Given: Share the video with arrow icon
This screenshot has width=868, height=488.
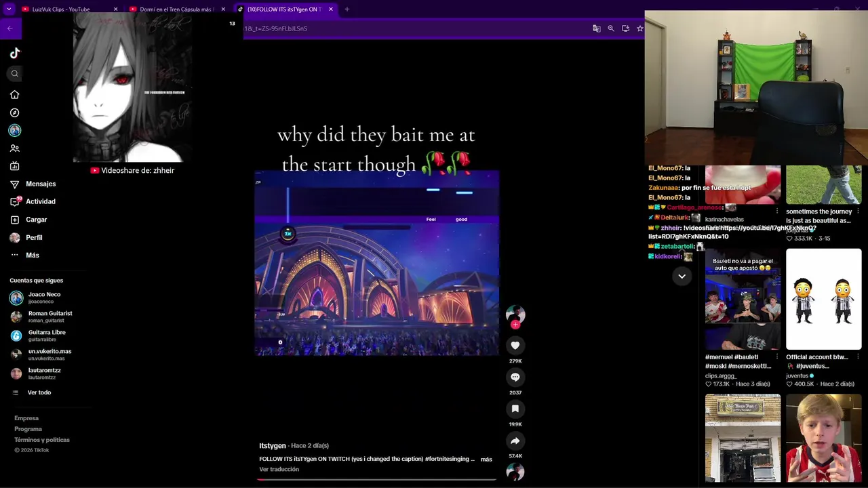Looking at the screenshot, I should click(x=515, y=441).
